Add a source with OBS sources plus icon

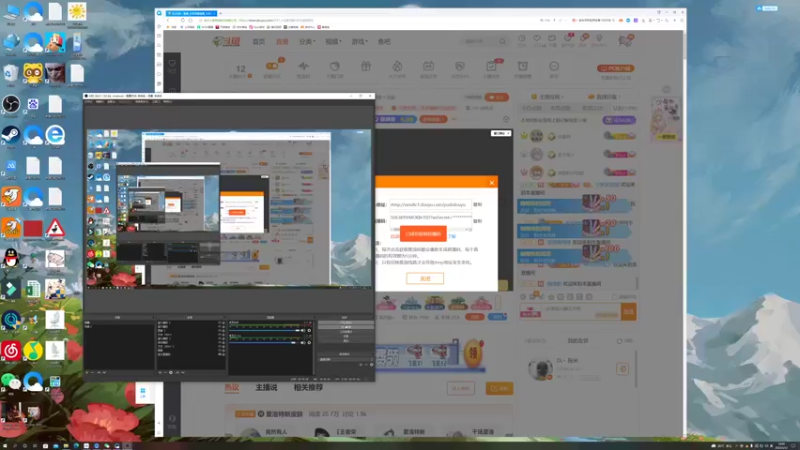click(160, 372)
